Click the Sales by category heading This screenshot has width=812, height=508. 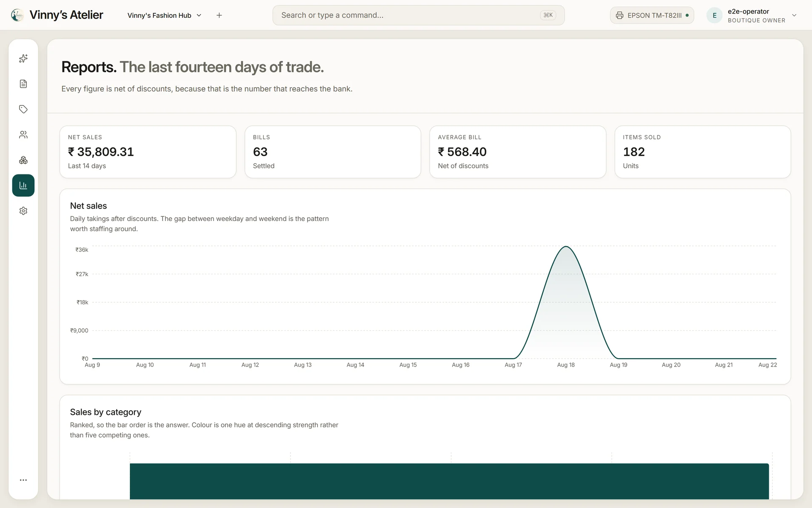(106, 412)
